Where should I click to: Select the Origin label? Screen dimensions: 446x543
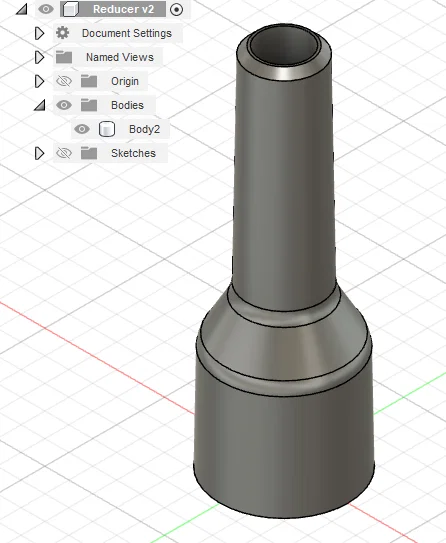tap(125, 81)
